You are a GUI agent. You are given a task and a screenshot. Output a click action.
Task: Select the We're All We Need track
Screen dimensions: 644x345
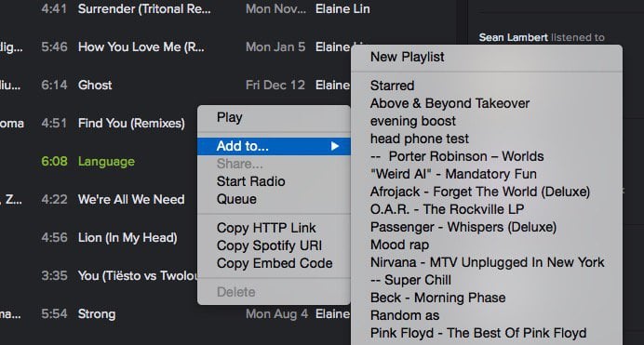[x=131, y=199]
